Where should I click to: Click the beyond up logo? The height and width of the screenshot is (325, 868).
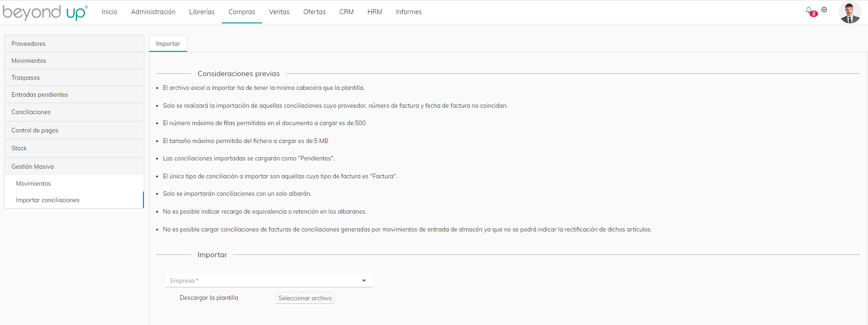(45, 12)
